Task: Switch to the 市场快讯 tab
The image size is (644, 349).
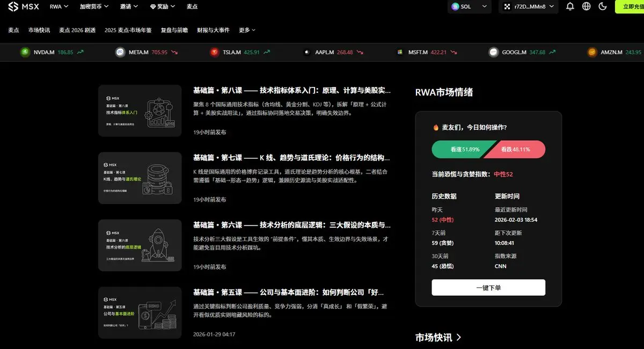Action: tap(39, 30)
